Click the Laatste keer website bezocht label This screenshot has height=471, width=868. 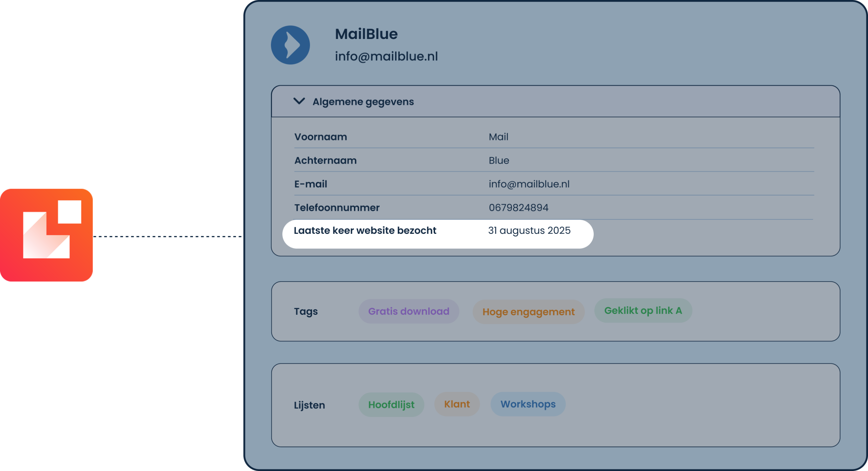(x=365, y=230)
